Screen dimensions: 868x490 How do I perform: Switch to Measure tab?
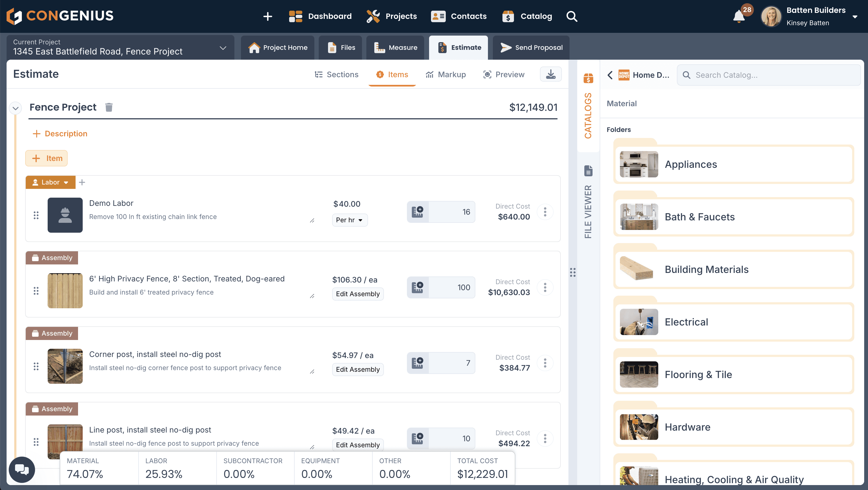point(395,47)
